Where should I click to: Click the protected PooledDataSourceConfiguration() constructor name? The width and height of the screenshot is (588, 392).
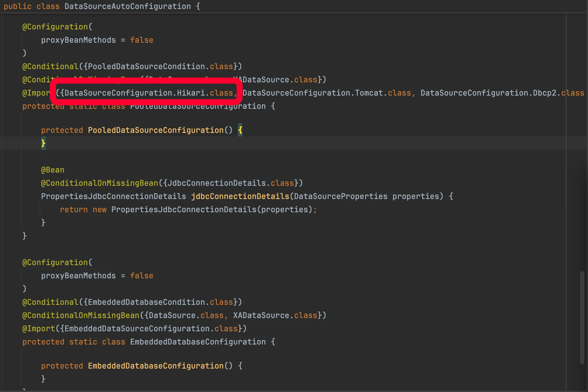coord(156,130)
